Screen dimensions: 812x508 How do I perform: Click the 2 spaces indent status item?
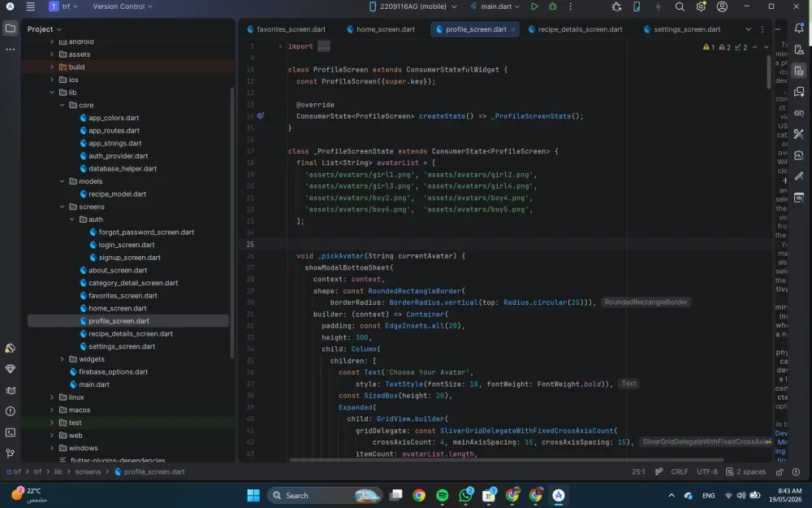click(x=745, y=471)
